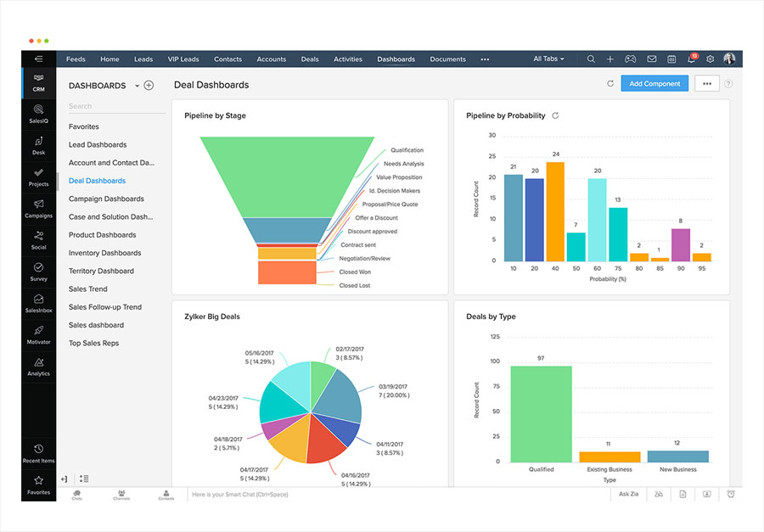
Task: Click the alarm clock icon in bottom bar
Action: pos(731,494)
